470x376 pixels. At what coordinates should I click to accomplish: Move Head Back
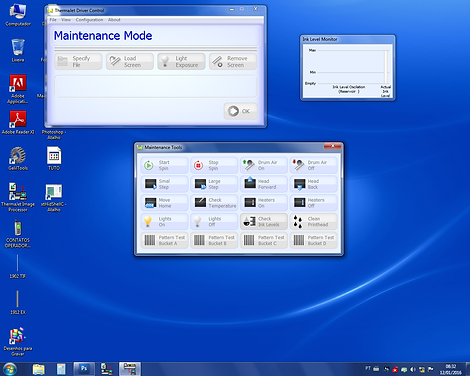313,184
